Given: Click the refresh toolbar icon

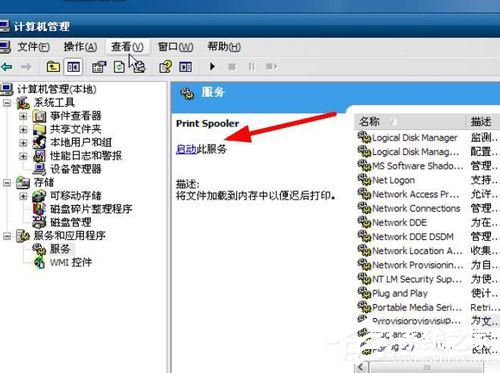Looking at the screenshot, I should coord(119,67).
